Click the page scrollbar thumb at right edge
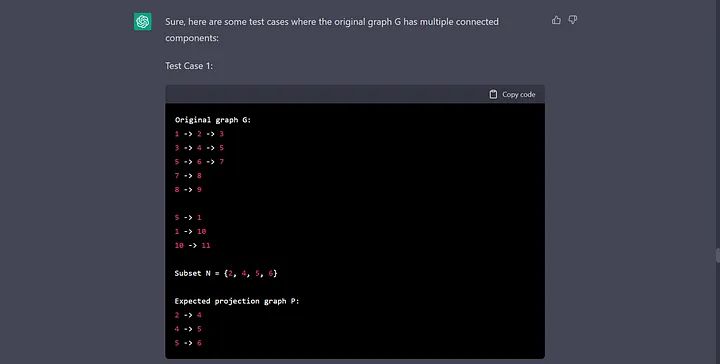 coord(717,255)
